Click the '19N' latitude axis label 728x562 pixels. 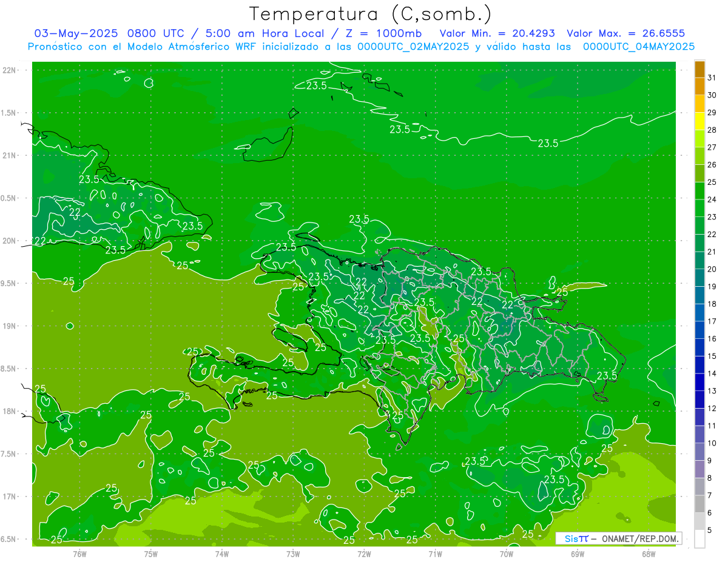pos(9,326)
